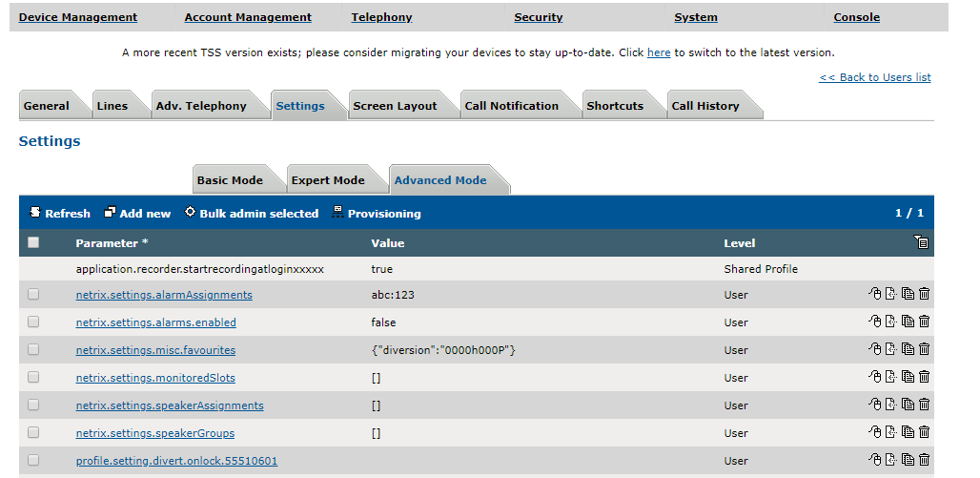Delete the netrix.settings.alarmAssignments parameter
The height and width of the screenshot is (478, 980).
(x=925, y=294)
